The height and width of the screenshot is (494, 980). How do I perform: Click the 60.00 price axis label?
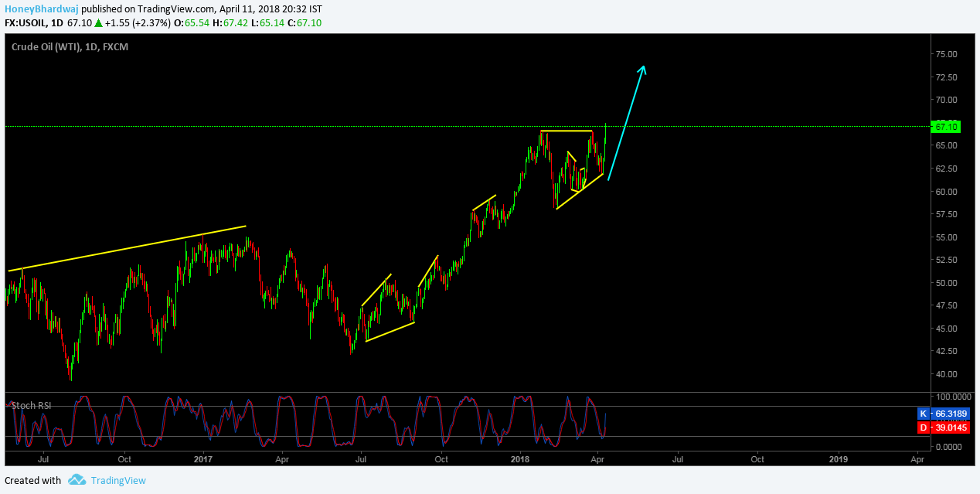(x=947, y=192)
